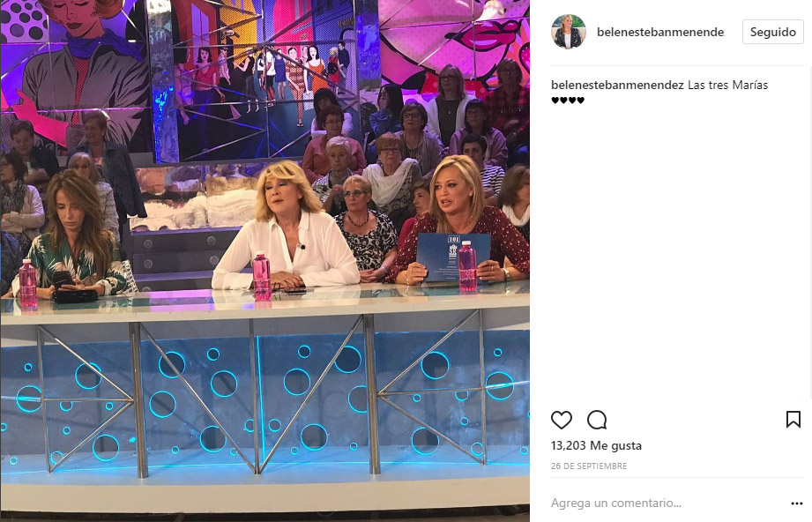Visit the belenestebanmenende username in the header
The image size is (812, 522).
tap(660, 32)
